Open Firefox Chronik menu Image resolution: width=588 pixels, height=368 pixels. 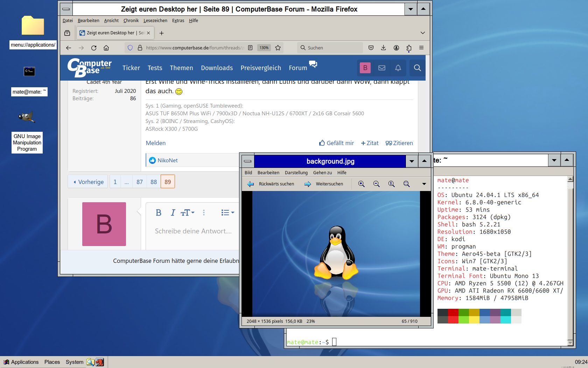[131, 21]
